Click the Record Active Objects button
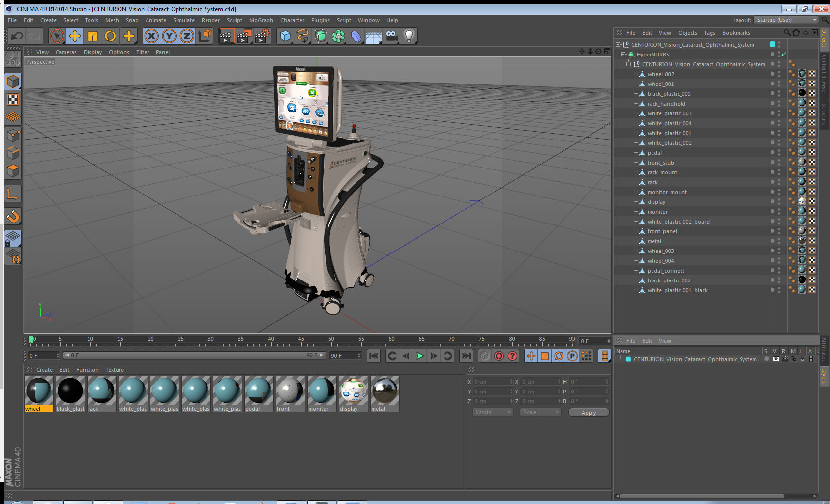The height and width of the screenshot is (504, 830). tap(485, 356)
